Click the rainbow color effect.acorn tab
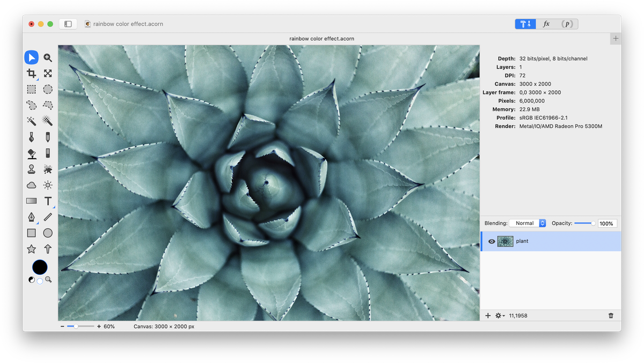644x363 pixels. tap(321, 39)
